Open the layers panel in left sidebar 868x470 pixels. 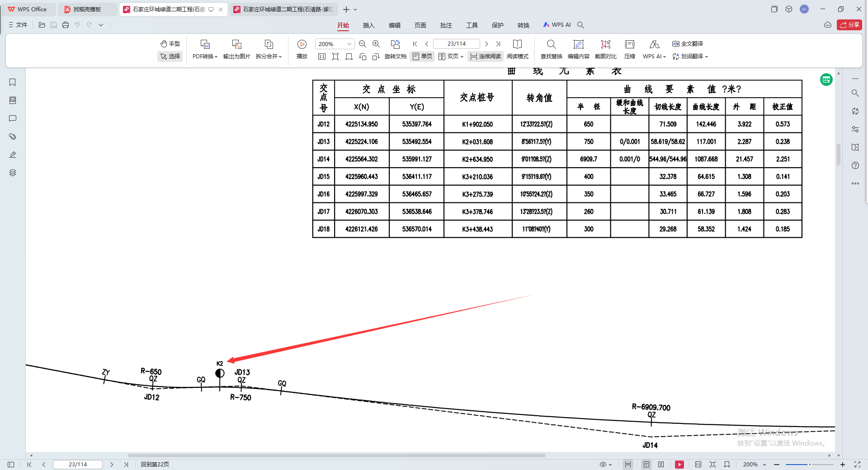(x=13, y=173)
